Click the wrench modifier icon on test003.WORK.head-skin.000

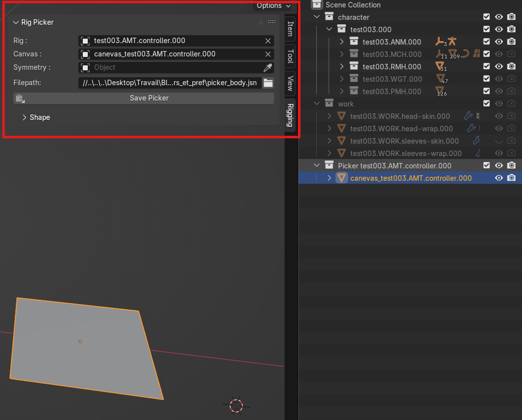(467, 116)
